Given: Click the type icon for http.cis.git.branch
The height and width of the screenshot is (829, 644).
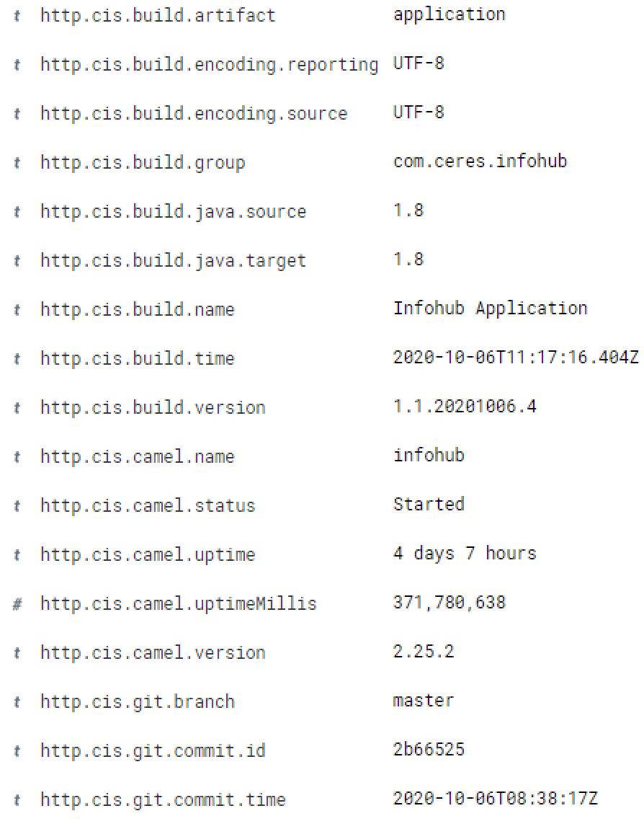Looking at the screenshot, I should (17, 702).
